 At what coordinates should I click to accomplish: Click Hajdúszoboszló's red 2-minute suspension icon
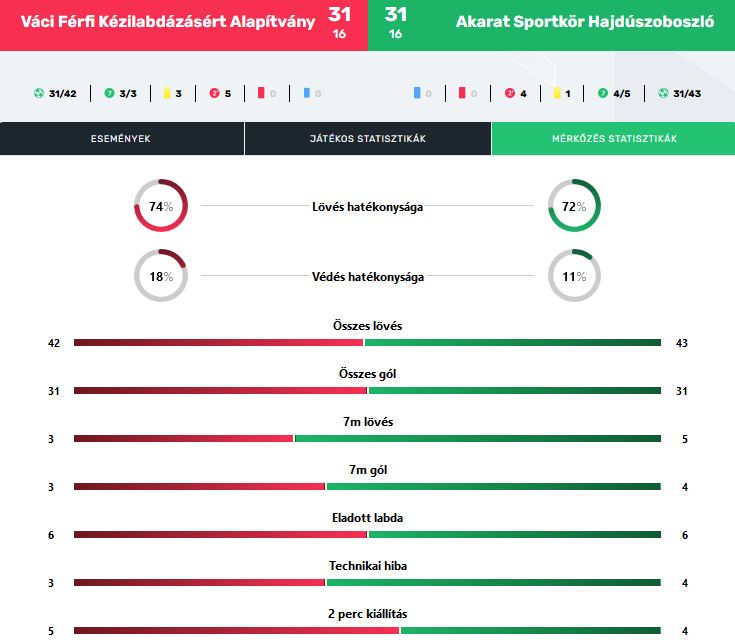(510, 93)
